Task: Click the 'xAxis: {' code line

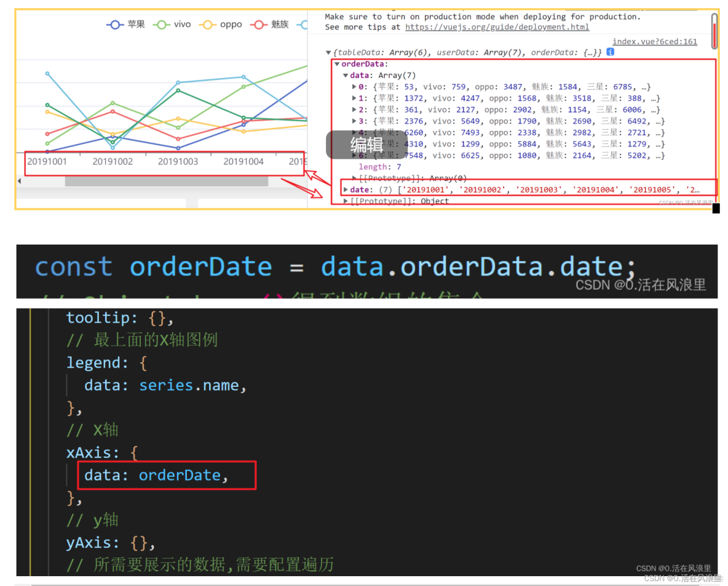Action: (102, 453)
